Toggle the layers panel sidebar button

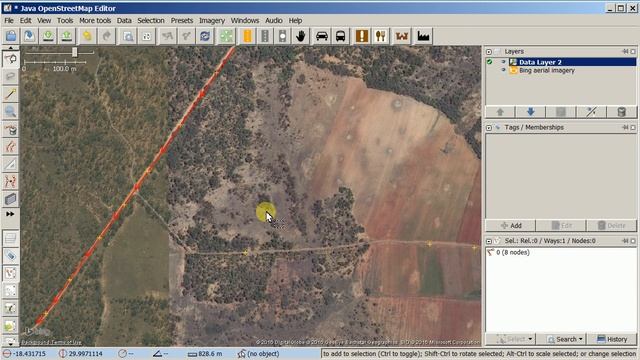[11, 238]
